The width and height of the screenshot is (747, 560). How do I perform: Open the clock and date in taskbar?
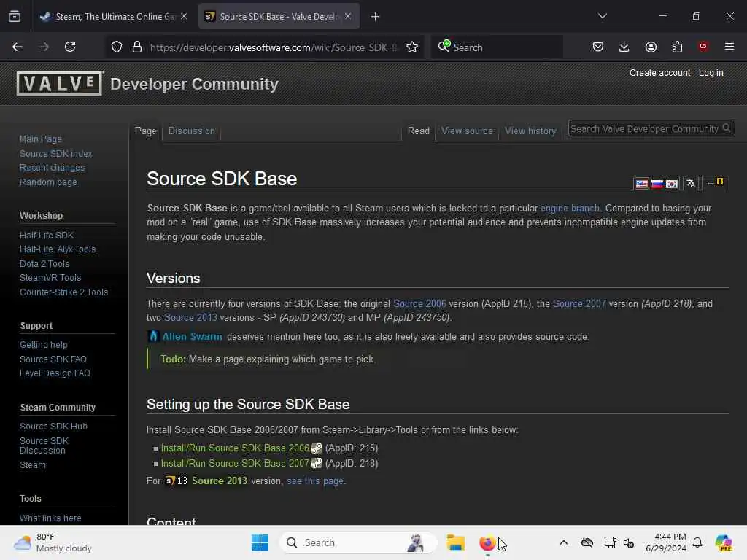click(665, 542)
